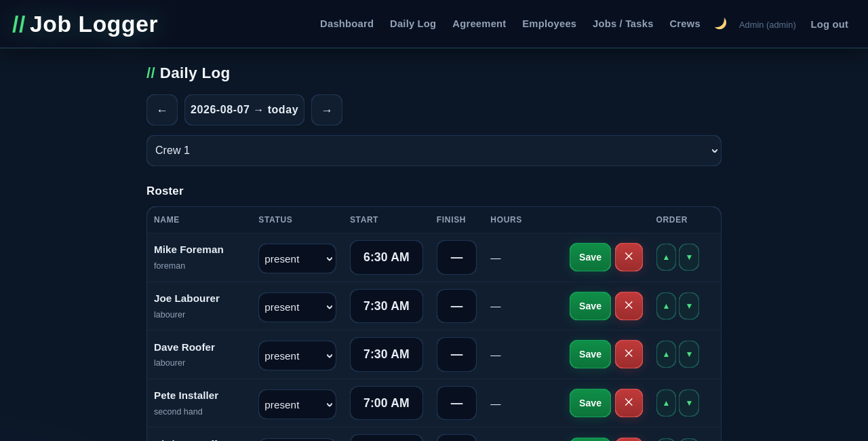
Task: Open the Dashboard page
Action: click(x=347, y=24)
